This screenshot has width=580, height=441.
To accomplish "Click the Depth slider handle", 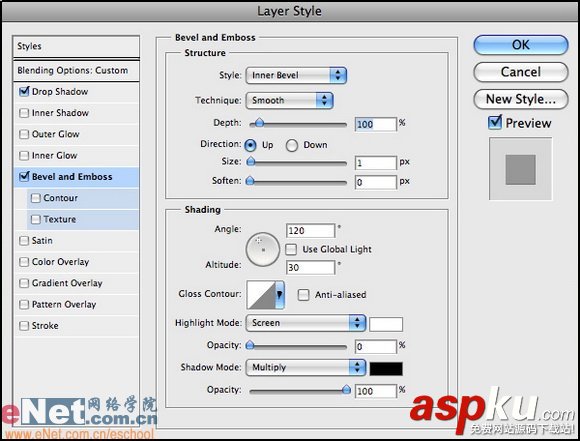I will coord(259,123).
